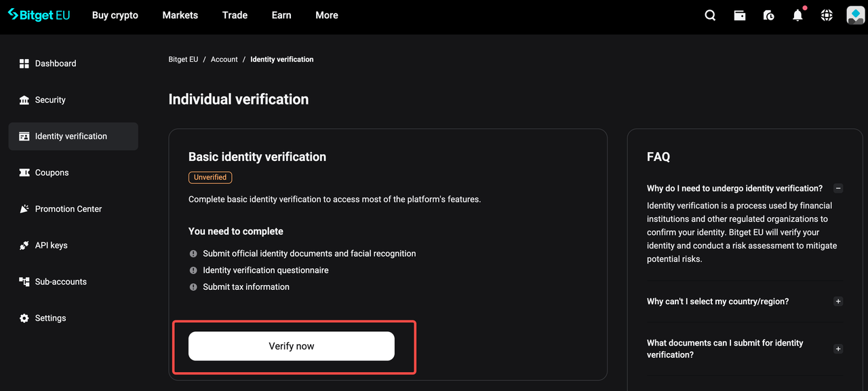Click the warning icon beside Identity verification questionnaire
Image resolution: width=868 pixels, height=391 pixels.
pos(193,270)
